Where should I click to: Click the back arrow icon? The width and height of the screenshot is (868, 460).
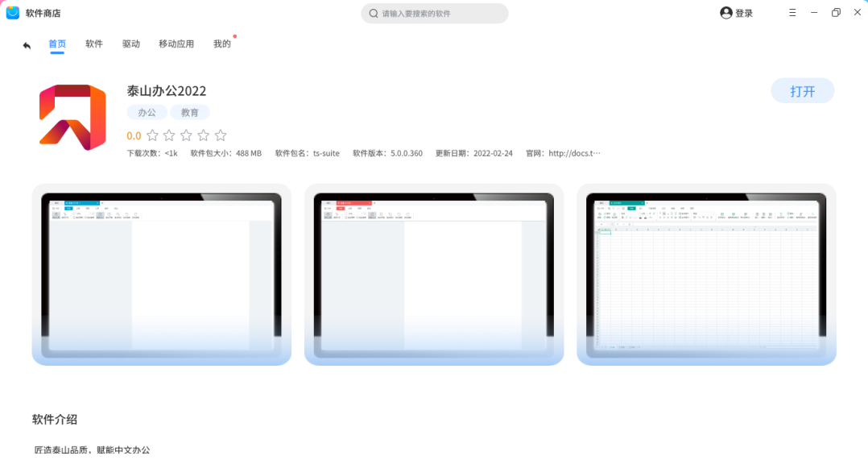[27, 45]
